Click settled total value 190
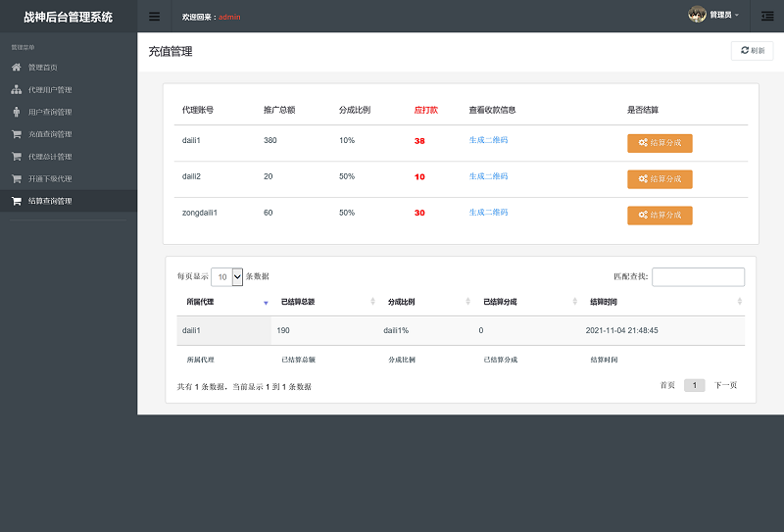784x532 pixels. coord(283,330)
